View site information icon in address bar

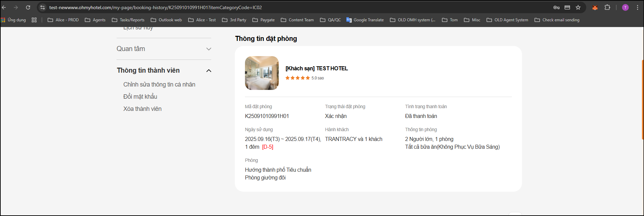pyautogui.click(x=43, y=7)
